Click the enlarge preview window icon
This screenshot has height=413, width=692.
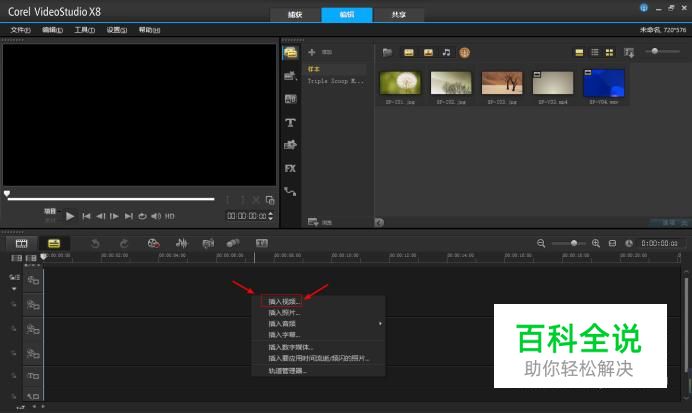point(270,200)
